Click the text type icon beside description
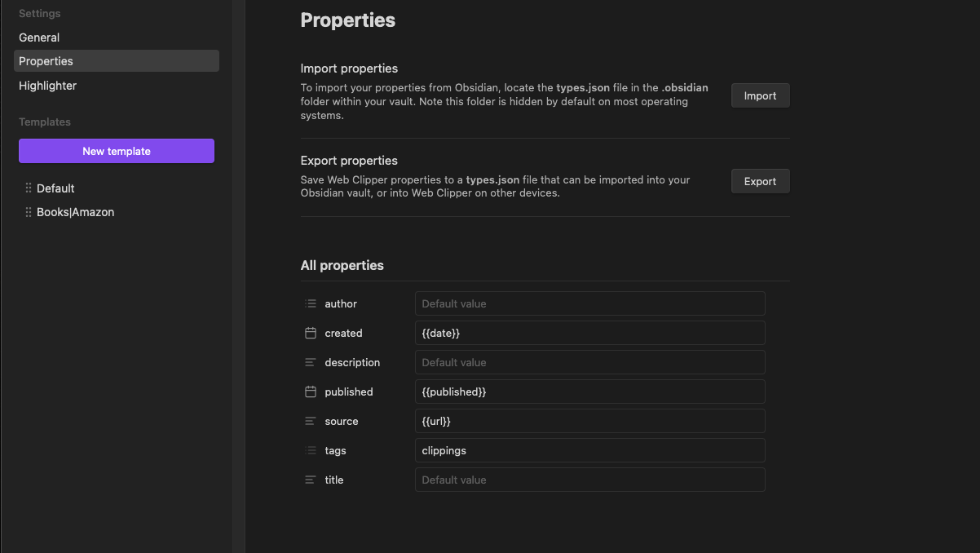Image resolution: width=980 pixels, height=553 pixels. [311, 362]
